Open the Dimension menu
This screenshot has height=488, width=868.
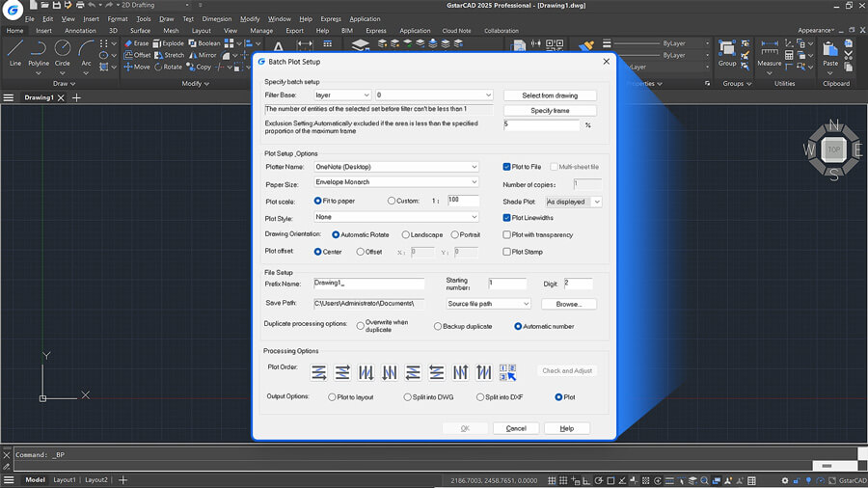pyautogui.click(x=216, y=19)
